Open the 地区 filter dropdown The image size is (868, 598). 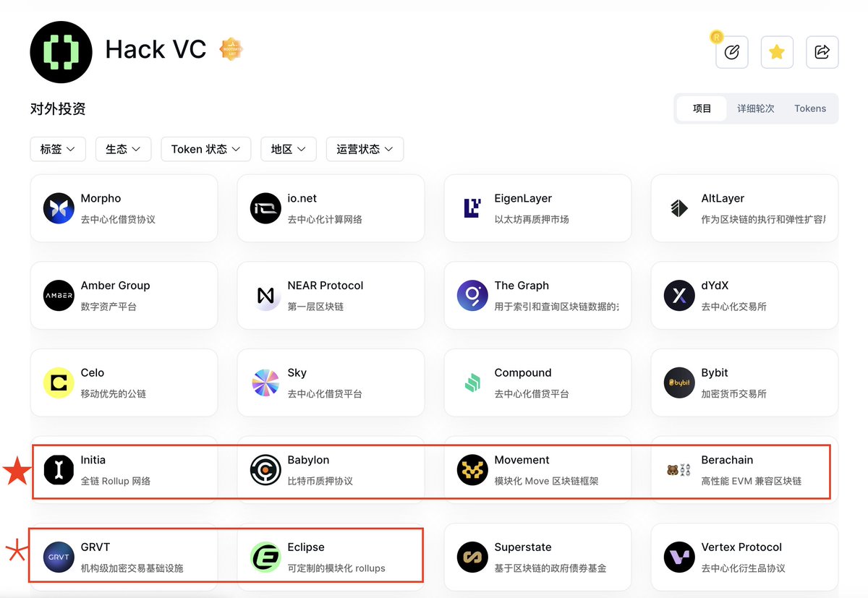coord(289,149)
